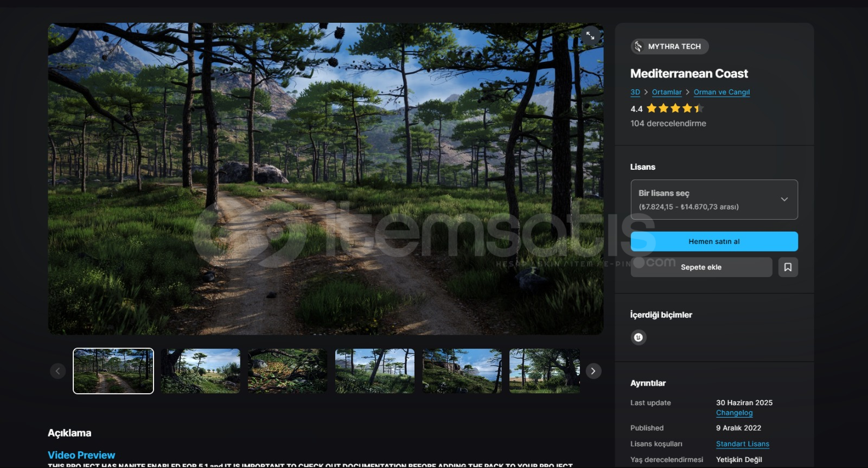This screenshot has height=468, width=868.
Task: Select the third preview thumbnail
Action: pos(288,371)
